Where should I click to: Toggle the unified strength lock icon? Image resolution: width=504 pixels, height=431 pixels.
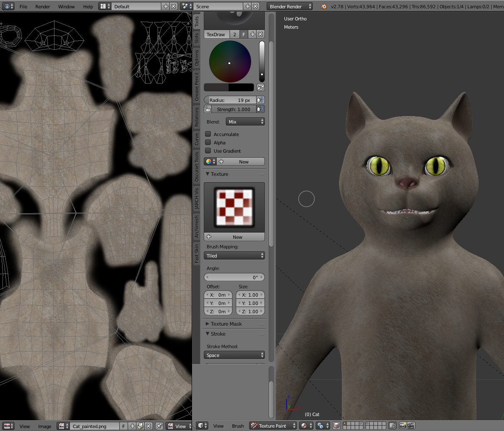(x=208, y=109)
